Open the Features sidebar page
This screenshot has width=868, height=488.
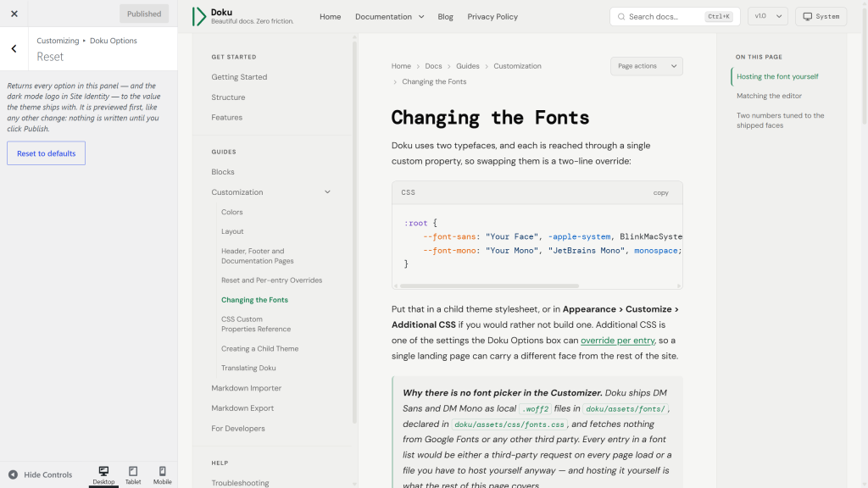(x=227, y=117)
